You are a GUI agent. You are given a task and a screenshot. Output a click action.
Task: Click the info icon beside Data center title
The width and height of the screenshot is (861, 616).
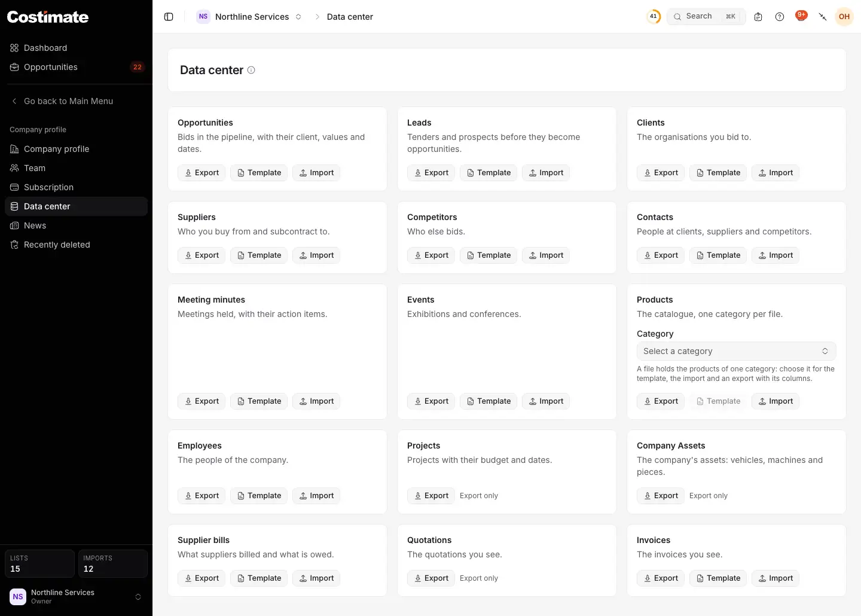pyautogui.click(x=251, y=70)
